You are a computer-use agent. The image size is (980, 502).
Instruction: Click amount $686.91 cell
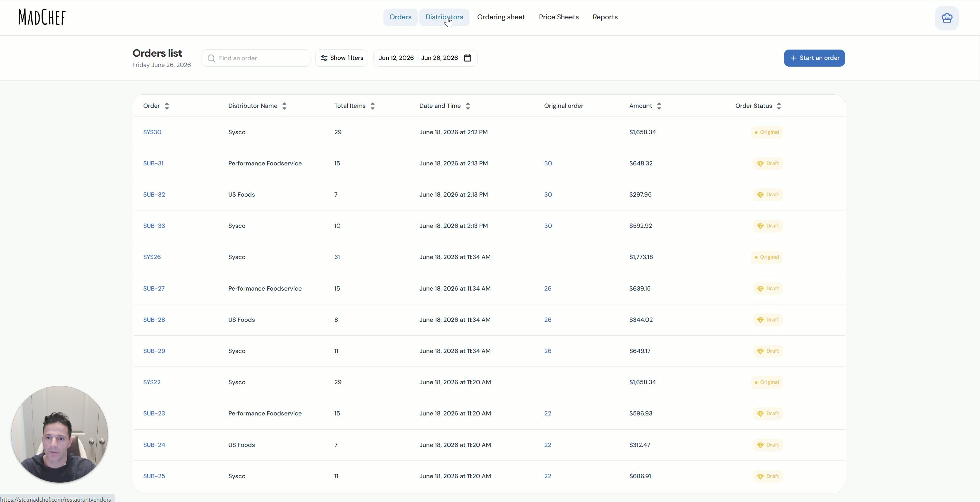640,476
